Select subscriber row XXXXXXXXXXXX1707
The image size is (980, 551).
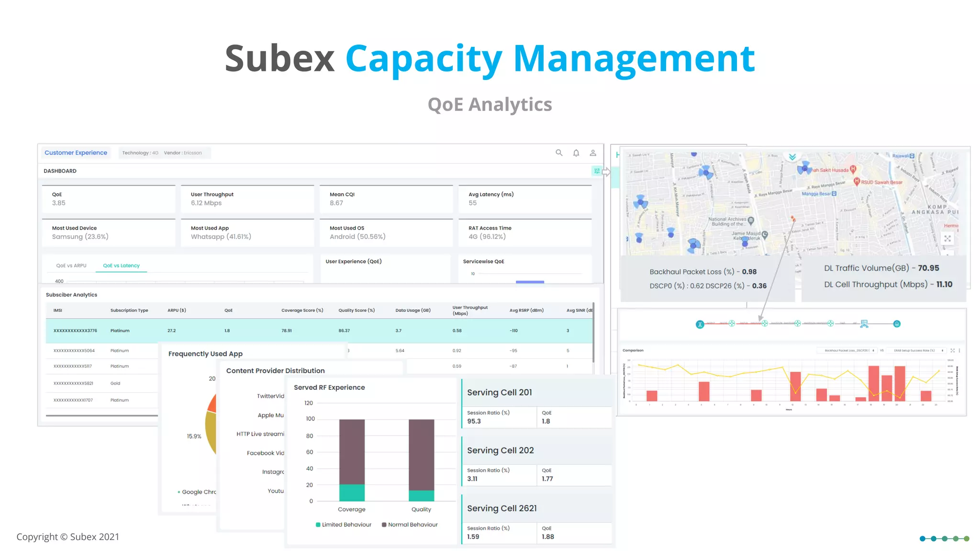coord(102,400)
